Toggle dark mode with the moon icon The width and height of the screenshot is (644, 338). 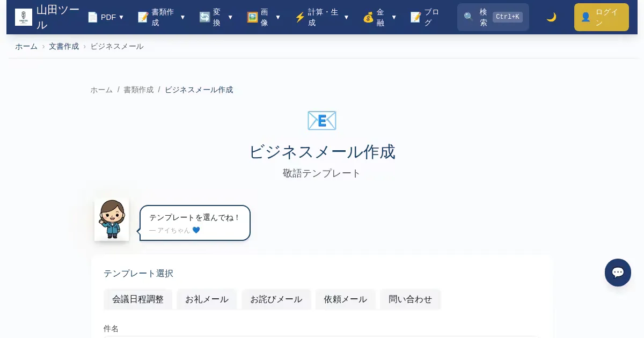click(x=551, y=17)
